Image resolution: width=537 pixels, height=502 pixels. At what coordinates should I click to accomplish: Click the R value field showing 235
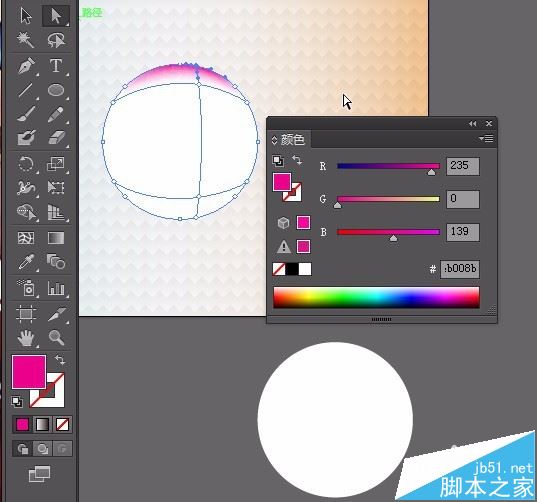pos(463,166)
